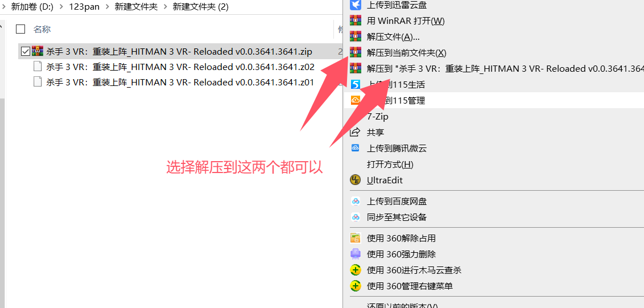Navigate to 123pan folder in breadcrumb
Image resolution: width=644 pixels, height=308 pixels.
tap(84, 7)
